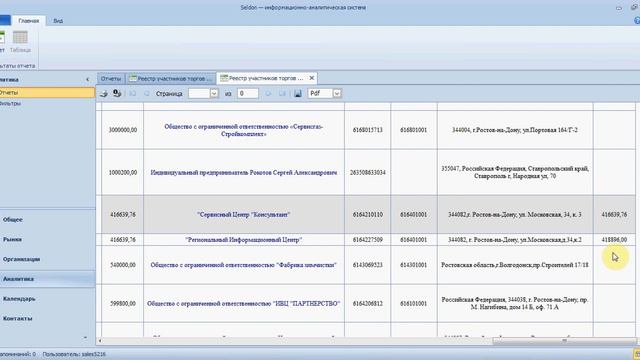
Task: Click address cell ул.Портовая 164/Г-2
Action: pos(515,130)
